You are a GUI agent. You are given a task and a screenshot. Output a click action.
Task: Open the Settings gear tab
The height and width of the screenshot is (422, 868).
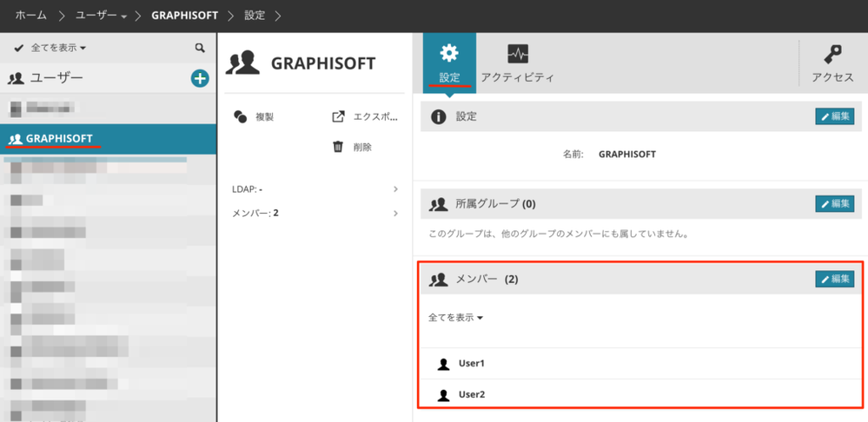(x=449, y=63)
